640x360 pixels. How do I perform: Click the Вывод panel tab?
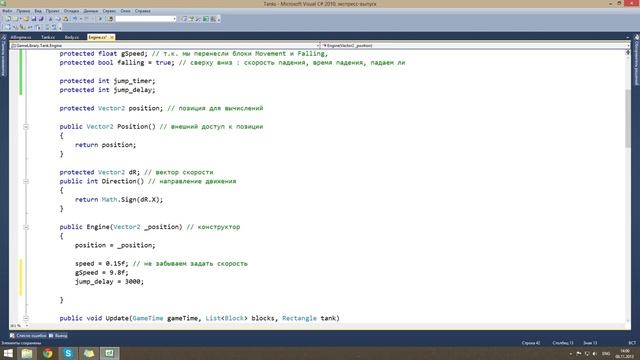coord(58,336)
